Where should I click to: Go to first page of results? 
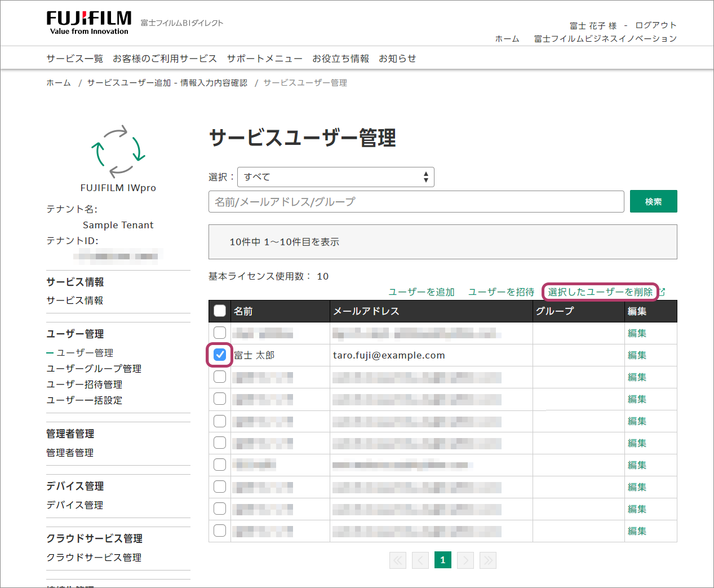coord(398,560)
